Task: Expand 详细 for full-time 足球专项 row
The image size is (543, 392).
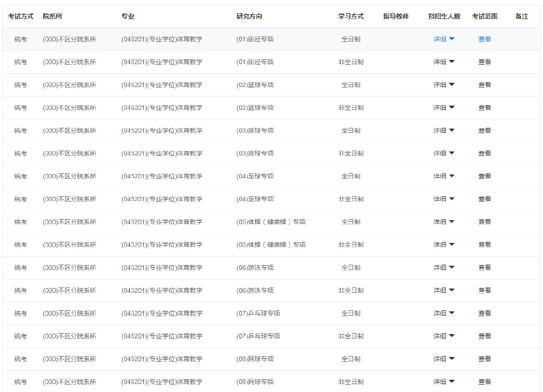Action: [x=444, y=176]
